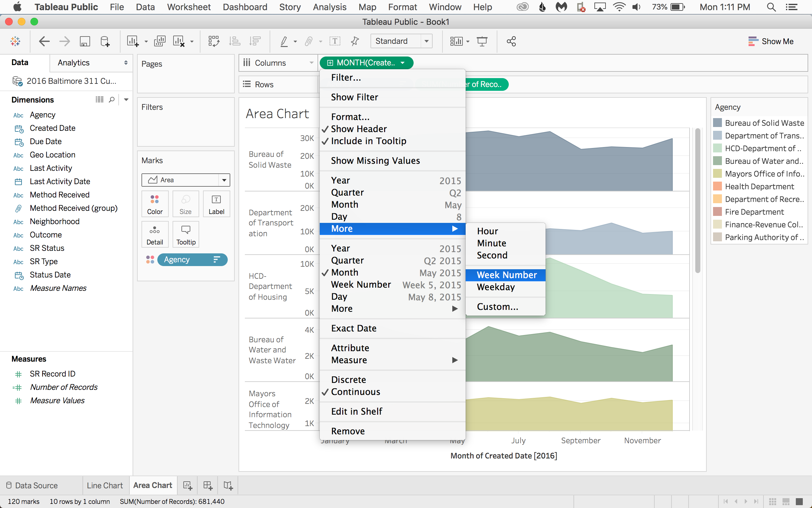The image size is (812, 508).
Task: Toggle Show Header in context menu
Action: [392, 129]
